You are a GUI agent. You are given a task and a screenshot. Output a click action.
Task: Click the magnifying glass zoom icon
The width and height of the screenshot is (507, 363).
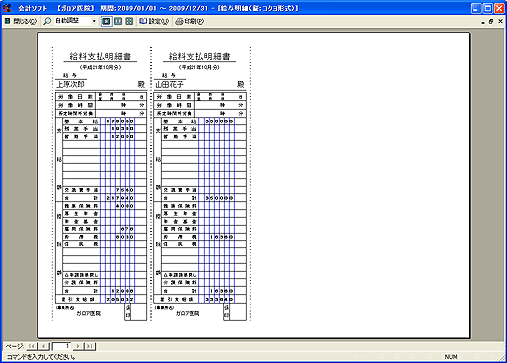point(47,21)
